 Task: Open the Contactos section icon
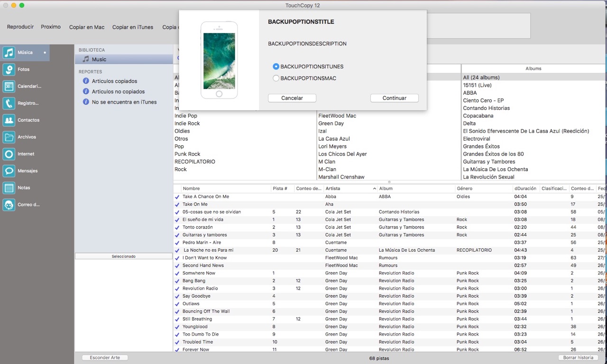[x=9, y=120]
